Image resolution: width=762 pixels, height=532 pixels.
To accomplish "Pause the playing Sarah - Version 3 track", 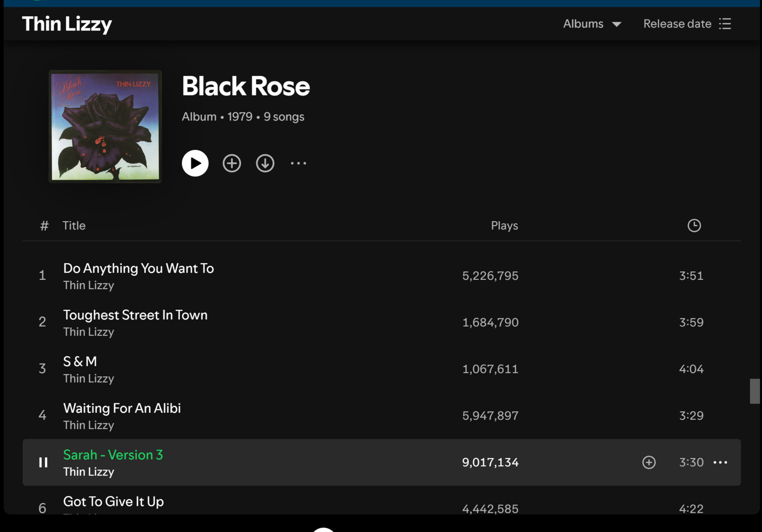I will 43,462.
